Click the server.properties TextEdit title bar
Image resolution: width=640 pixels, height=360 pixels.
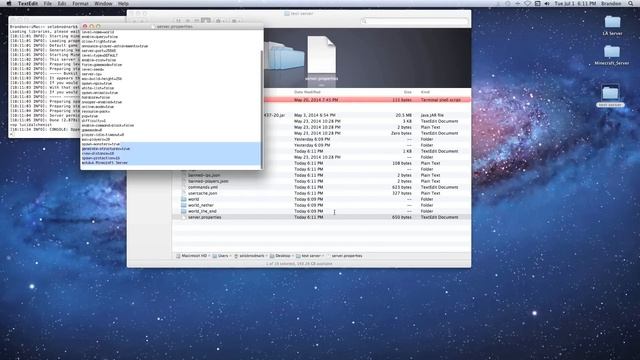click(171, 27)
